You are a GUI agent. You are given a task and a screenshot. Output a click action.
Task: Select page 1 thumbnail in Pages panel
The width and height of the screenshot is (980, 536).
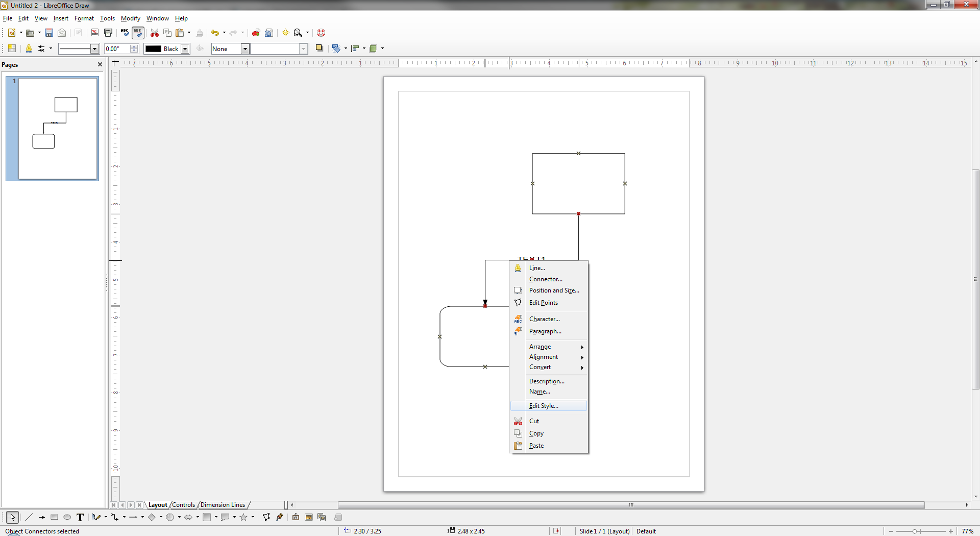(58, 129)
